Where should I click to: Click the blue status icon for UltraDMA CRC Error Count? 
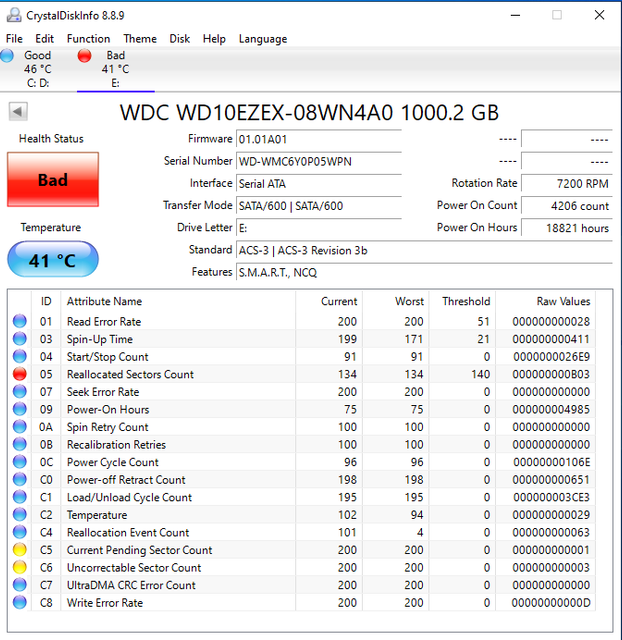click(20, 585)
